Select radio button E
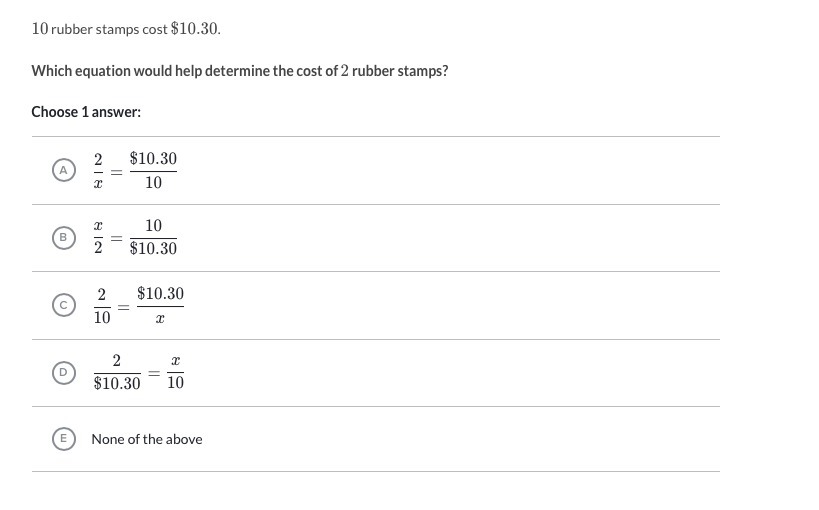 pos(64,439)
